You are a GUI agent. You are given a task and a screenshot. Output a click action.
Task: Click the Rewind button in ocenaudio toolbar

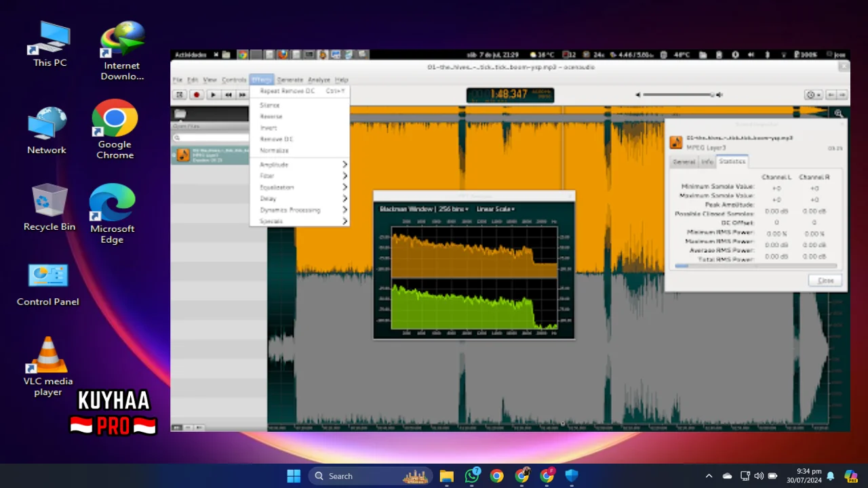pyautogui.click(x=228, y=95)
